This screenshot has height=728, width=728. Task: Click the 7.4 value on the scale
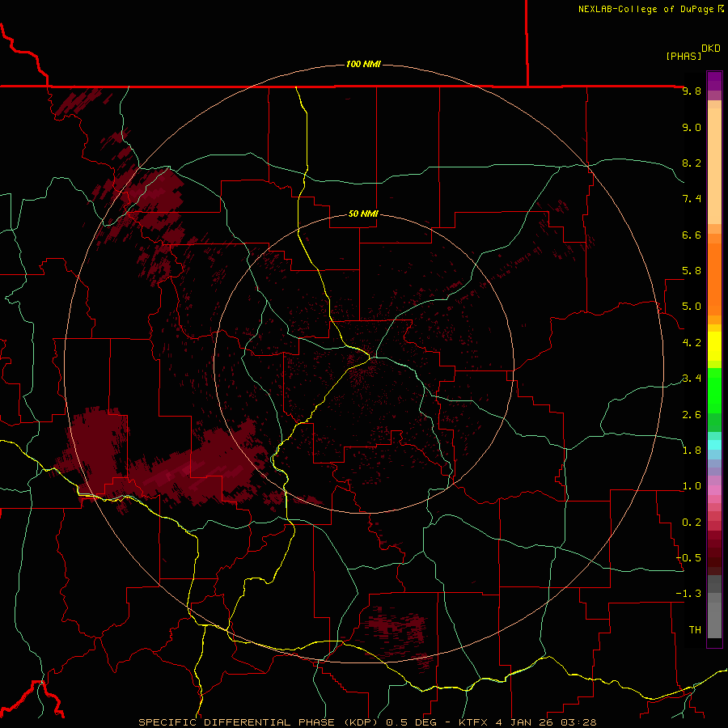692,199
